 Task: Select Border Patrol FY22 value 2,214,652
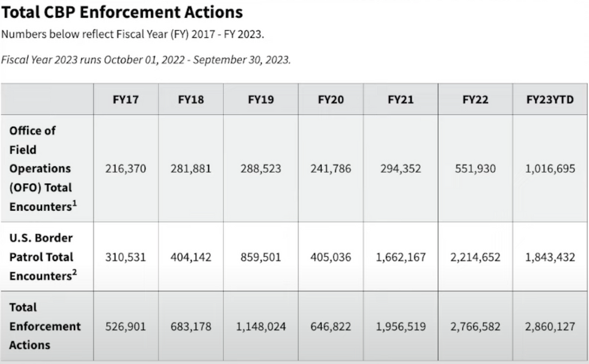(475, 257)
